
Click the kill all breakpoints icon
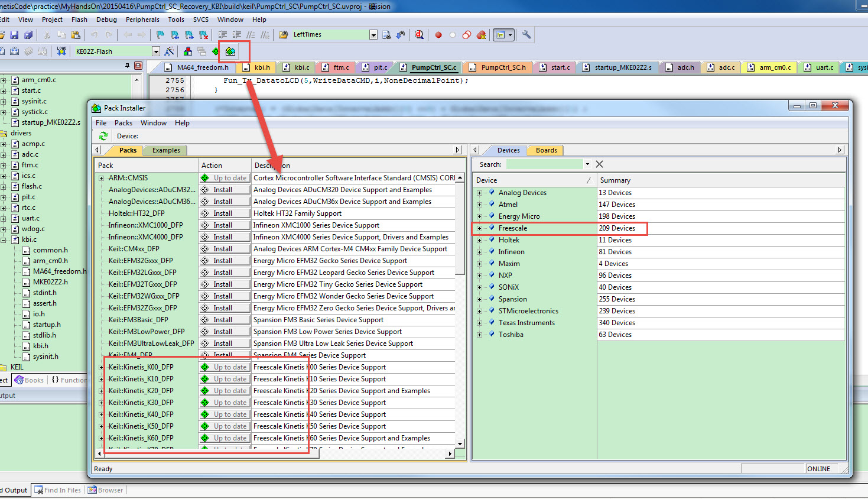coord(481,35)
